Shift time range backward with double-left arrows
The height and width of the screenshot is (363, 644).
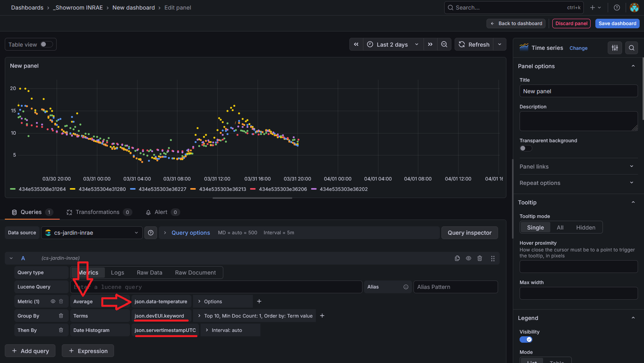coord(356,44)
